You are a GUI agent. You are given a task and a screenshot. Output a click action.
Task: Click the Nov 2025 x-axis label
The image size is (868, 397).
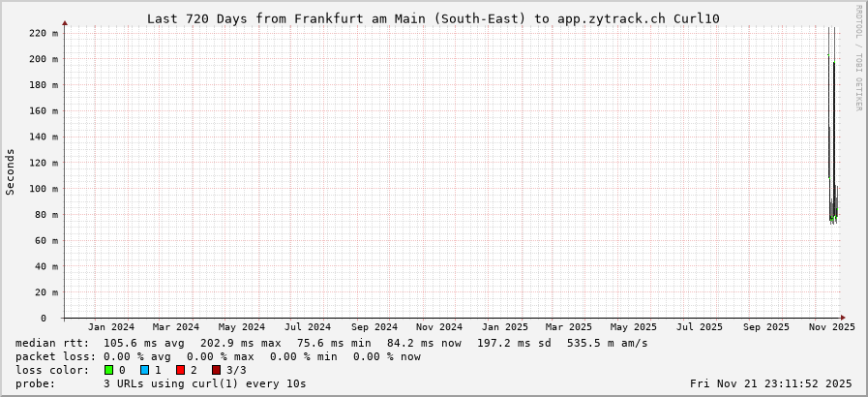click(x=831, y=327)
